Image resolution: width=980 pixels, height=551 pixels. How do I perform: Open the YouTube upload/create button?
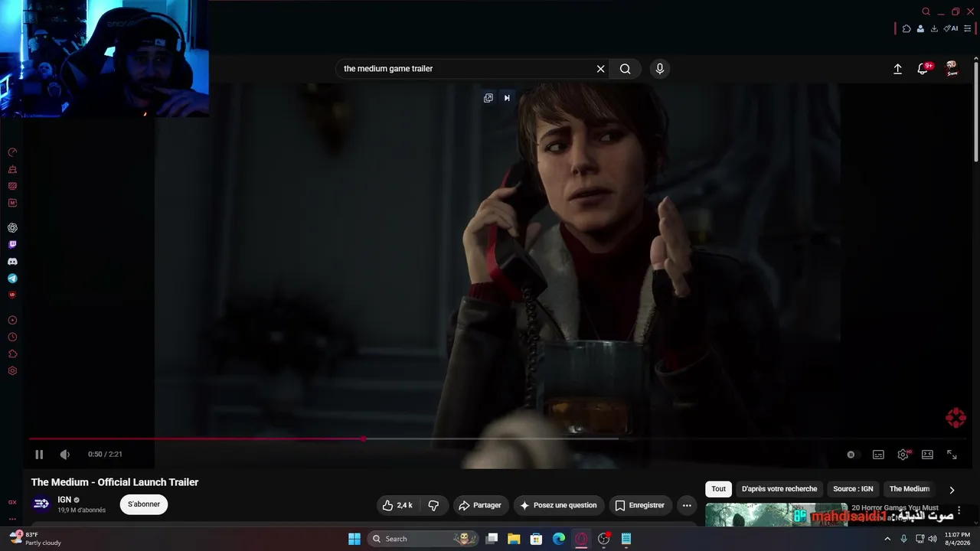click(x=898, y=69)
